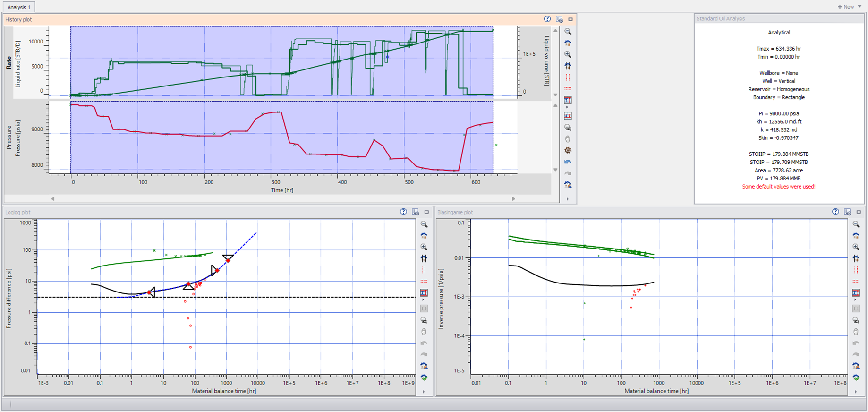Viewport: 868px width, 412px height.
Task: Open History plot settings icon
Action: click(559, 19)
